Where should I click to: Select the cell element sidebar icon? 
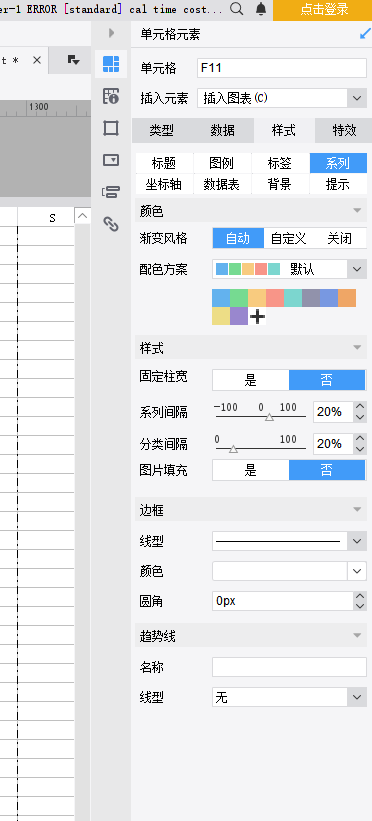click(x=111, y=64)
